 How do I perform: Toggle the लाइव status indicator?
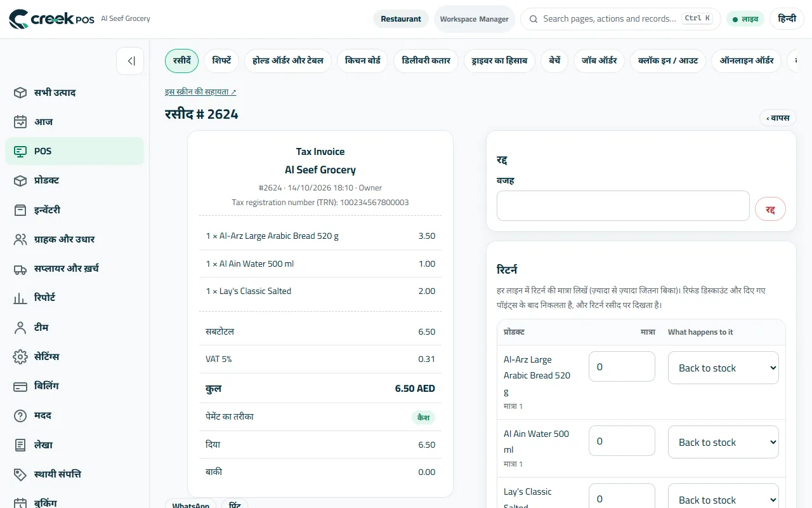[745, 19]
